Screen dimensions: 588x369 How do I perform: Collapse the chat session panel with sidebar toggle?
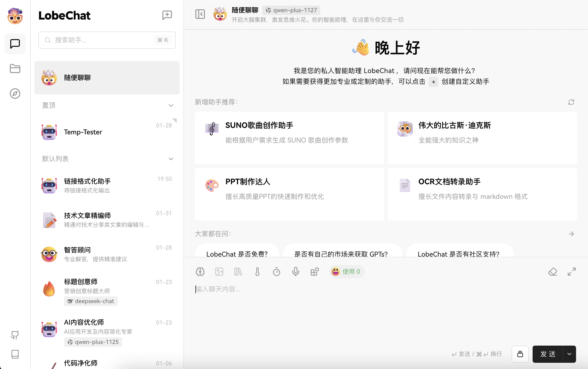pyautogui.click(x=200, y=14)
